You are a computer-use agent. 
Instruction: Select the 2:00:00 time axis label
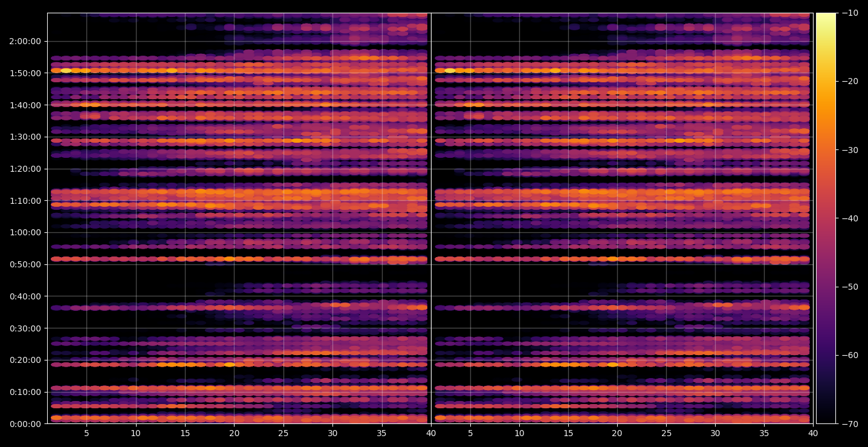[x=25, y=41]
